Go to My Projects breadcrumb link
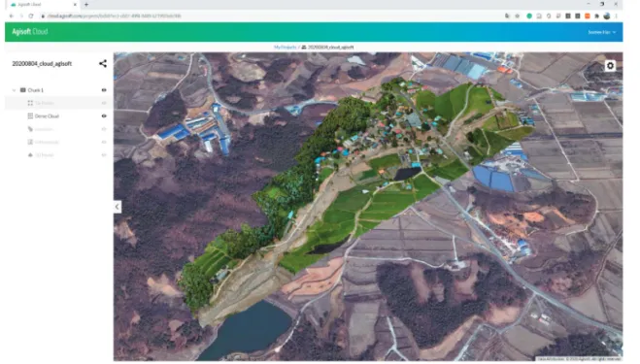The height and width of the screenshot is (364, 640). 285,48
